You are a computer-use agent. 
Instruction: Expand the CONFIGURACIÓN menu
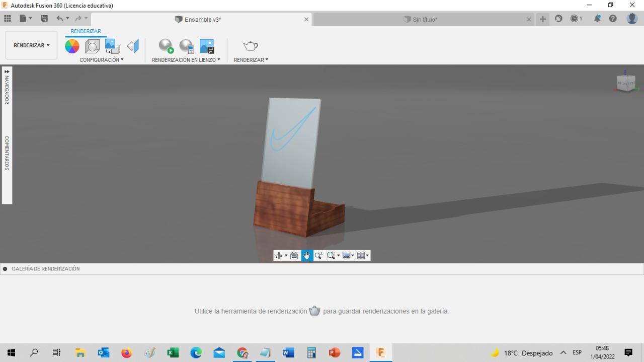[x=101, y=60]
